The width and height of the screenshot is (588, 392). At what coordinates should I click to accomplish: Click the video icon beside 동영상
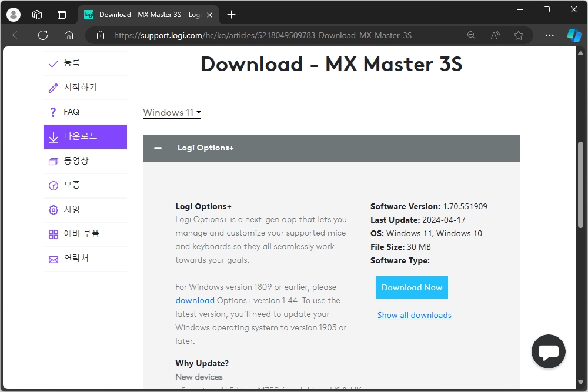[x=54, y=162]
